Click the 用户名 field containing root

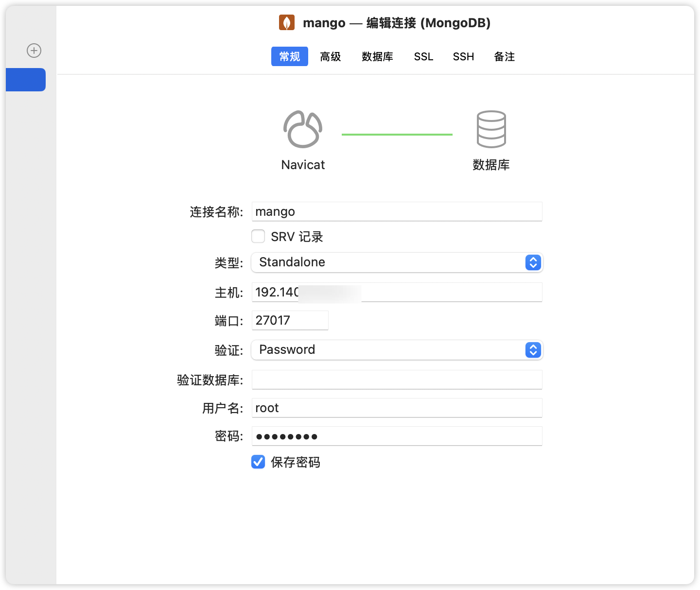[x=397, y=408]
